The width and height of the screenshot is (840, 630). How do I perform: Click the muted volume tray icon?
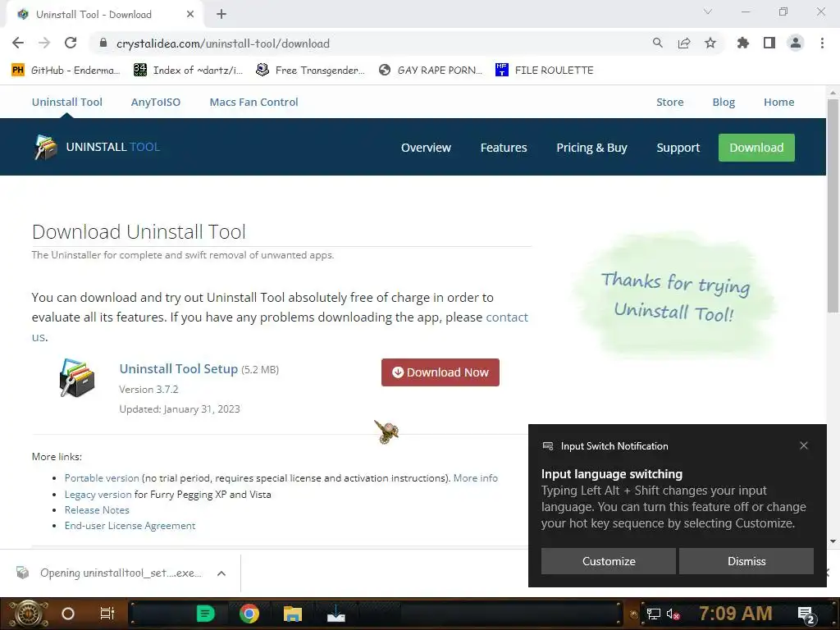click(x=673, y=614)
